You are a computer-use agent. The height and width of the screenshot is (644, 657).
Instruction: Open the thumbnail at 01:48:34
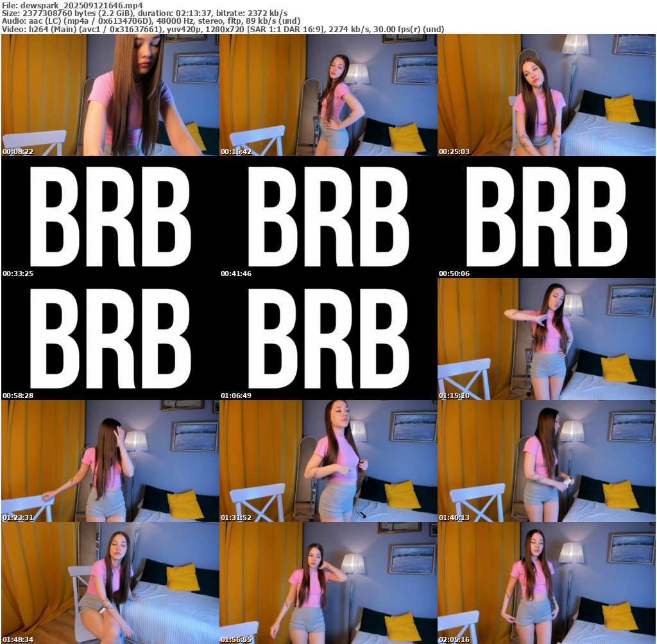point(110,583)
